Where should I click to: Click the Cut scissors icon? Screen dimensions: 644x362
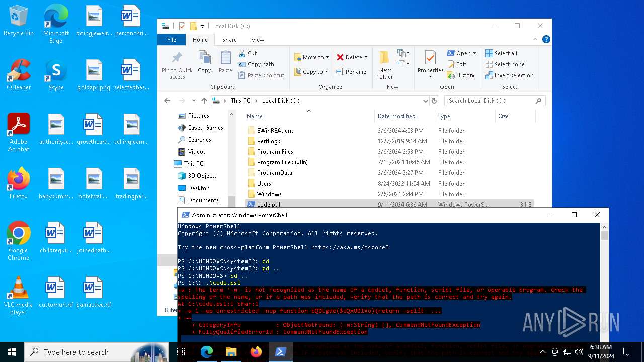click(242, 53)
